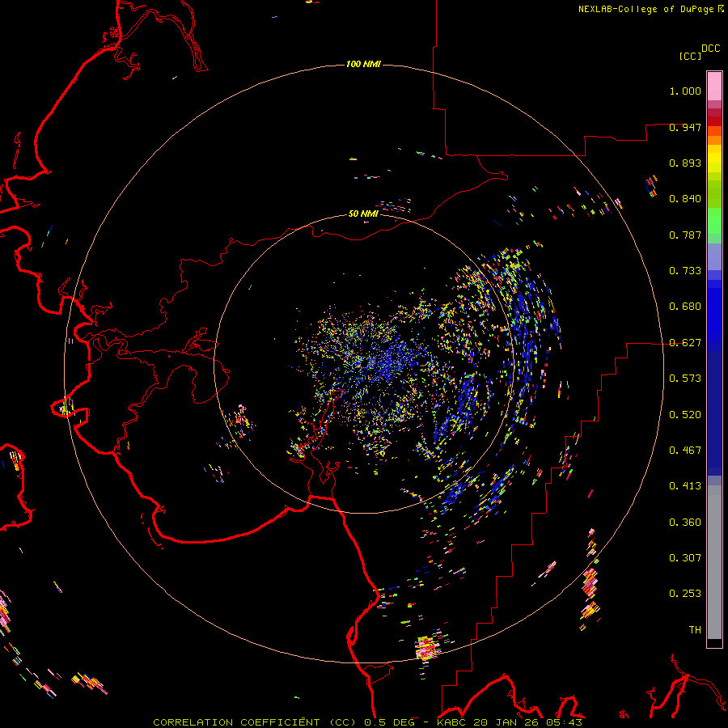
Task: Select the 0.573 color scale value
Action: coord(685,379)
